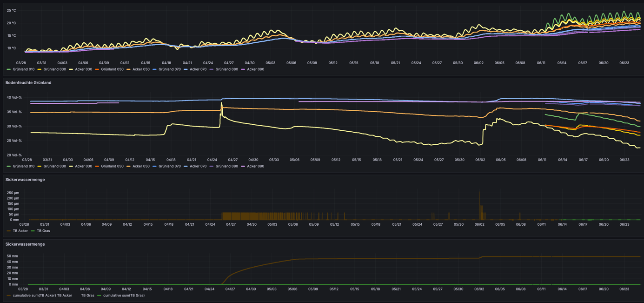Toggle cumulative sum(TB Gras) legend entry
The height and width of the screenshot is (303, 644).
(x=124, y=296)
